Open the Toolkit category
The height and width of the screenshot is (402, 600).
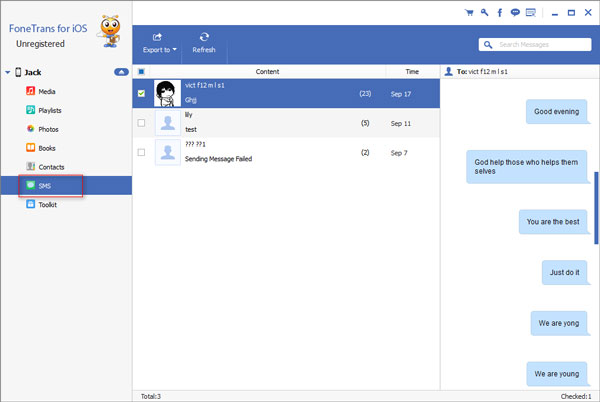pyautogui.click(x=47, y=204)
